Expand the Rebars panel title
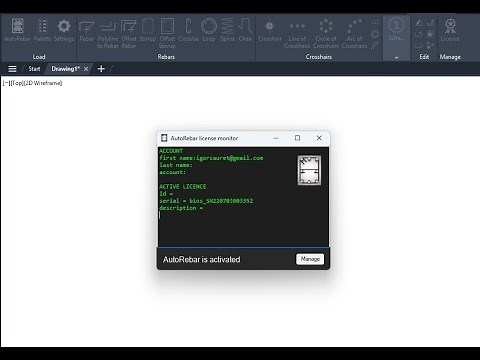This screenshot has width=480, height=360. 166,57
